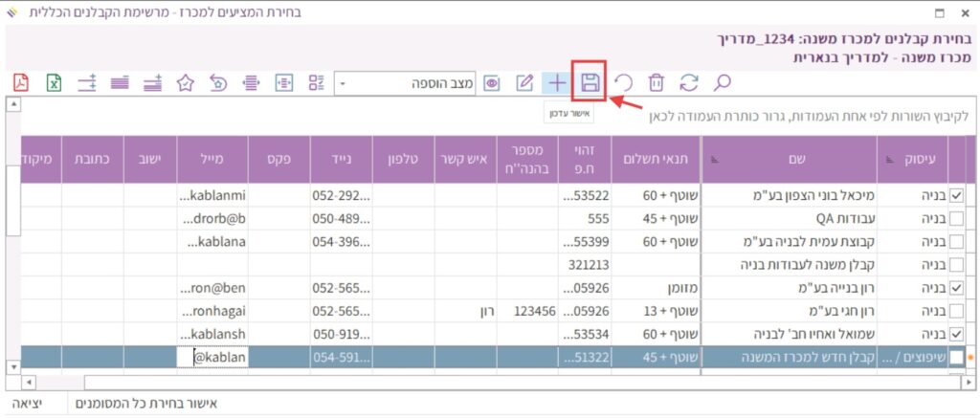Uncheck the רון בנייה בע"מ row checkbox

pos(956,288)
